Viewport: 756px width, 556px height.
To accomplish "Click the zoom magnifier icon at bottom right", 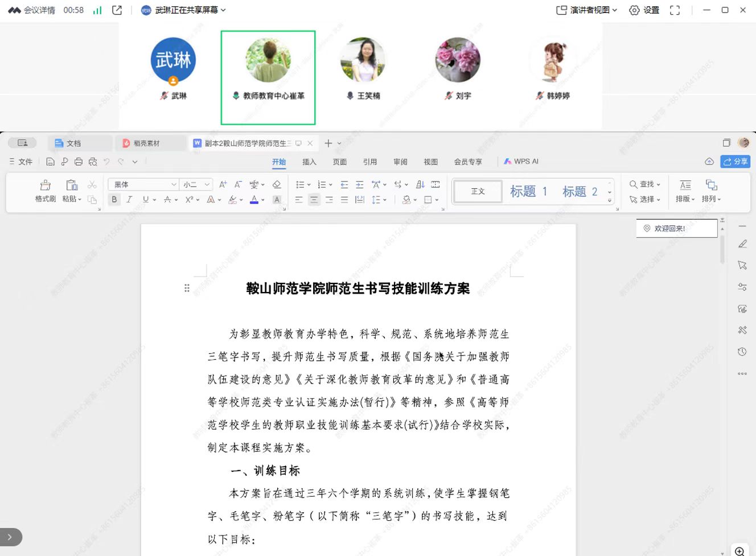I will click(739, 551).
